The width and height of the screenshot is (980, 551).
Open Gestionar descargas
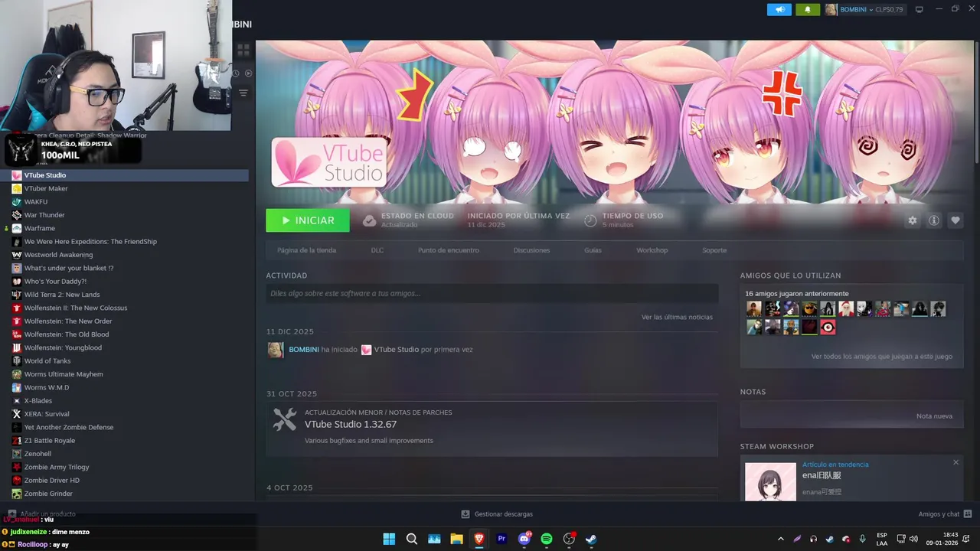[x=497, y=514]
